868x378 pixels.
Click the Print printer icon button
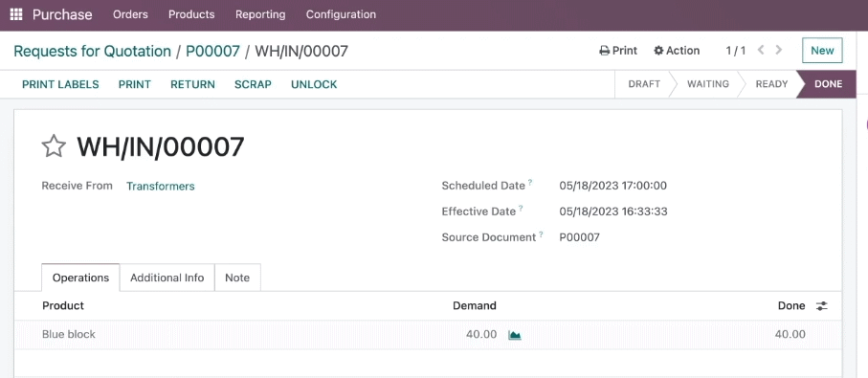coord(618,51)
